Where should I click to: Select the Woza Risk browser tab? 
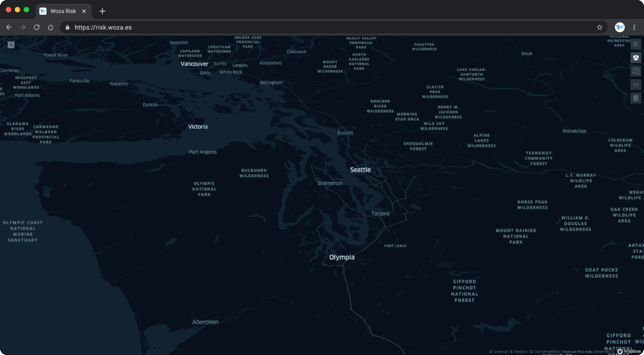[62, 11]
